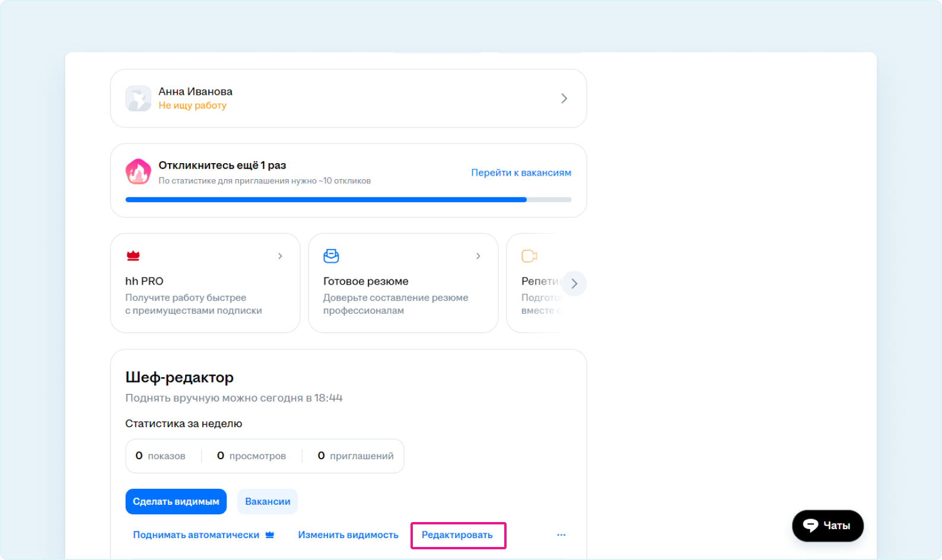Screen dimensions: 942x560
Task: View 0 показов statistic
Action: tap(160, 456)
